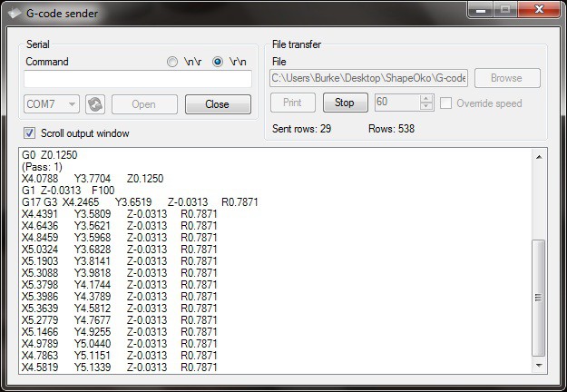The image size is (567, 392).
Task: Click the output line starting X5.0324
Action: click(x=120, y=250)
